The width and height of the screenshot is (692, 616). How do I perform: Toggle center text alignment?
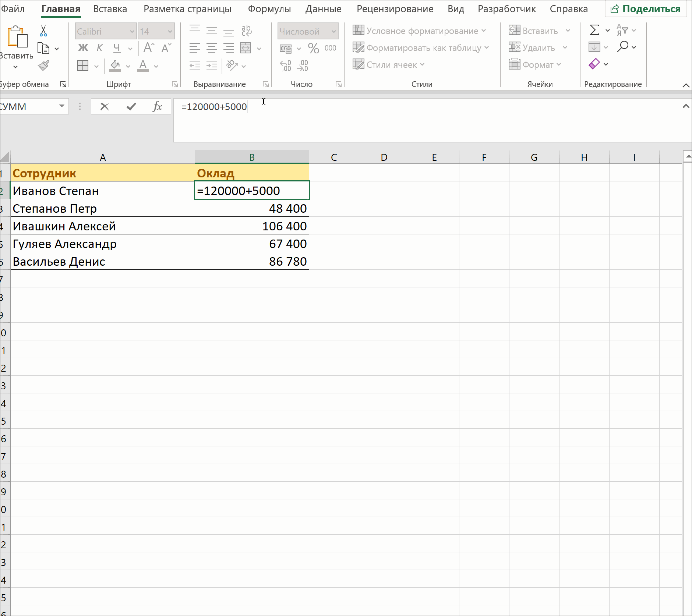point(212,48)
